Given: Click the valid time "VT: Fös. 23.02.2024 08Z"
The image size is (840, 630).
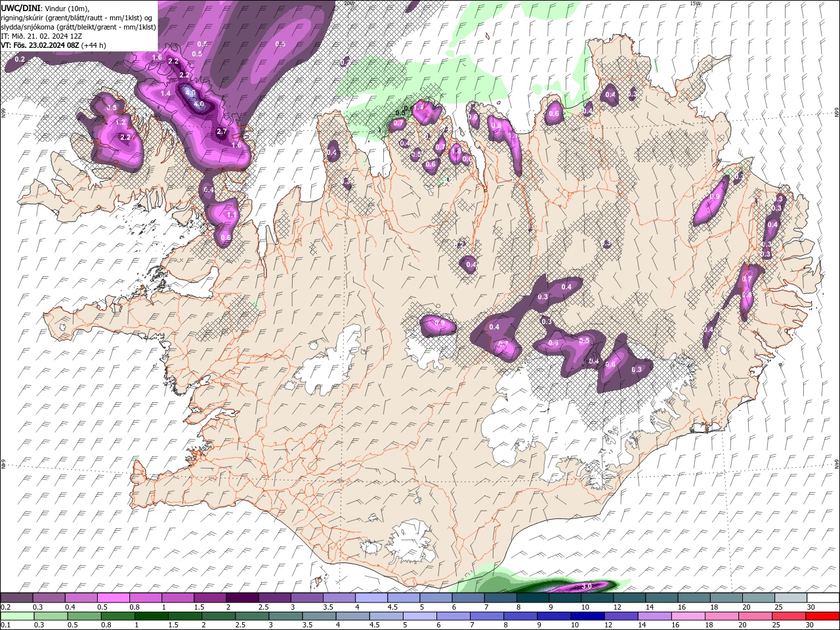Looking at the screenshot, I should (x=40, y=45).
